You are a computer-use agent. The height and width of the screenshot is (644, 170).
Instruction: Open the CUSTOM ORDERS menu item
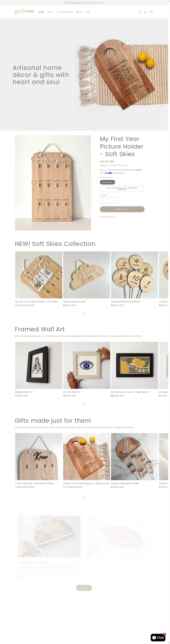coord(65,12)
